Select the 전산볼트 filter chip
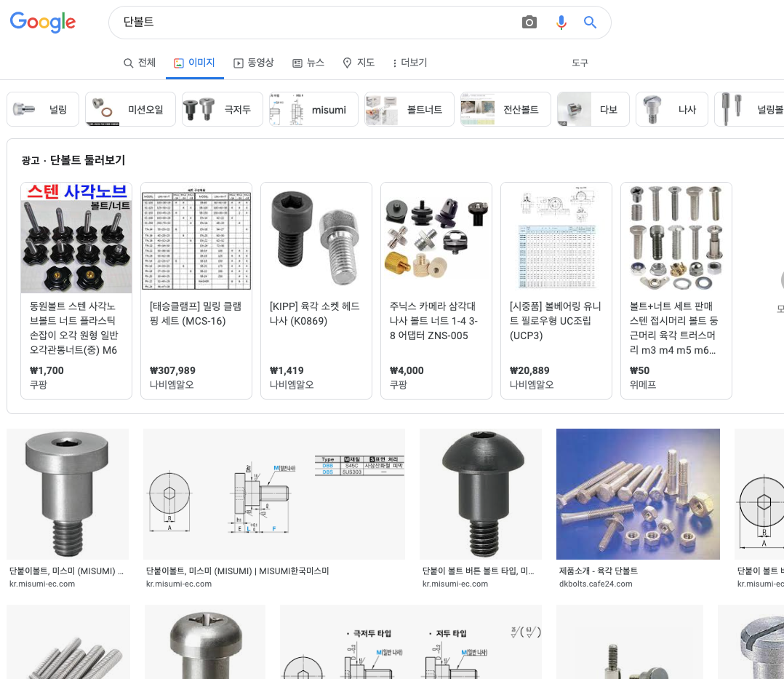This screenshot has height=679, width=784. 505,109
